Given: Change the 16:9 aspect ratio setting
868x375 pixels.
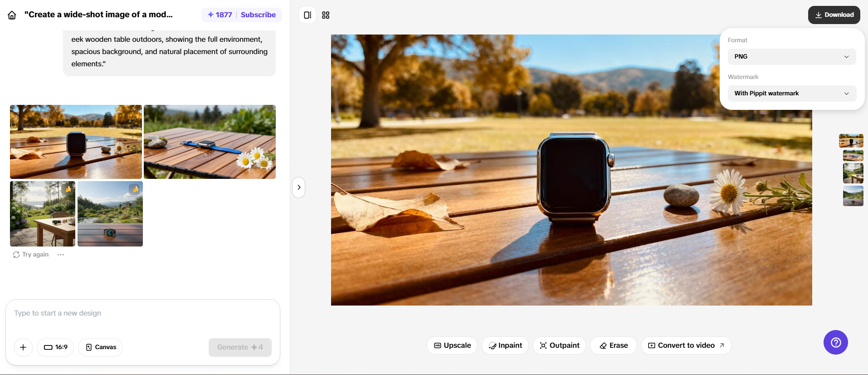Looking at the screenshot, I should (x=55, y=347).
